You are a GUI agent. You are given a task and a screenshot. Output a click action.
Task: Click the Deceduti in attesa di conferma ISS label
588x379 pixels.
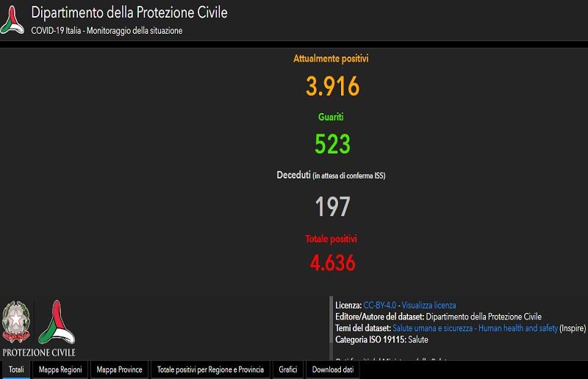click(x=331, y=175)
